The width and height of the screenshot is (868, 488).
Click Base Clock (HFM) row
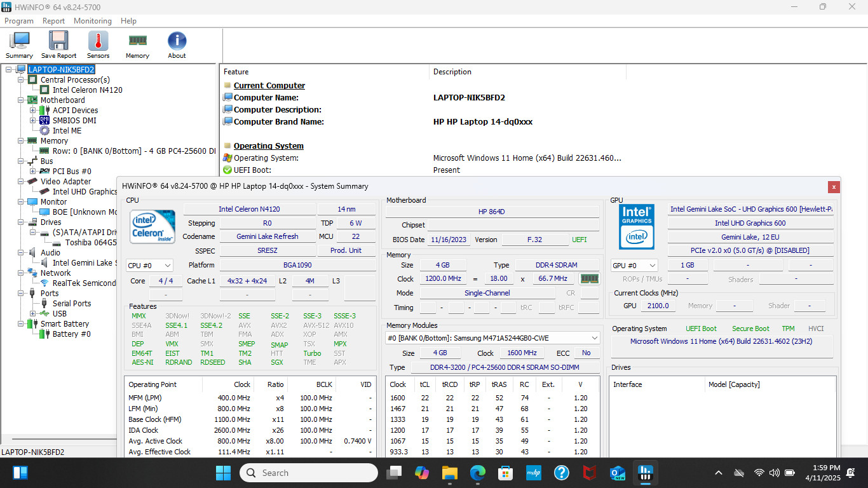point(250,419)
